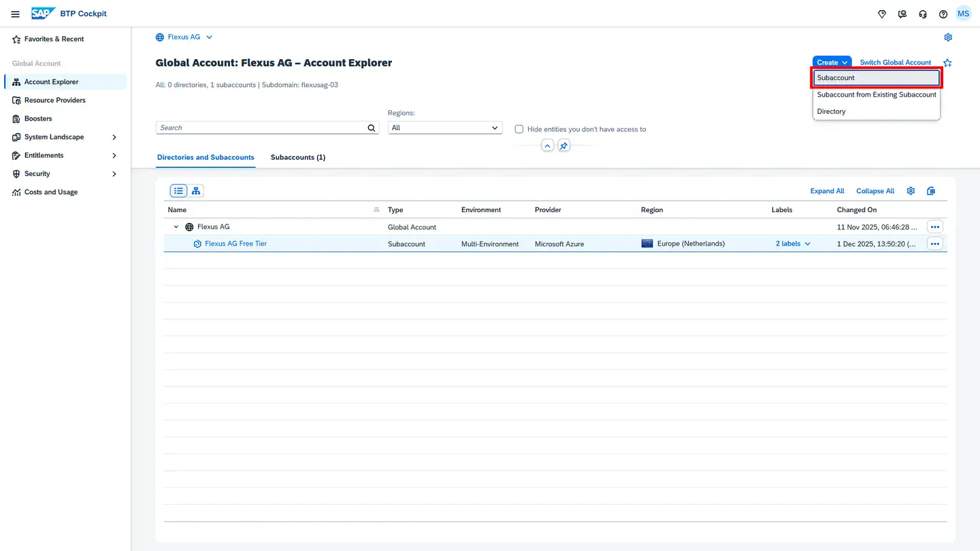This screenshot has width=980, height=551.
Task: Switch to tree hierarchy view
Action: pyautogui.click(x=196, y=191)
